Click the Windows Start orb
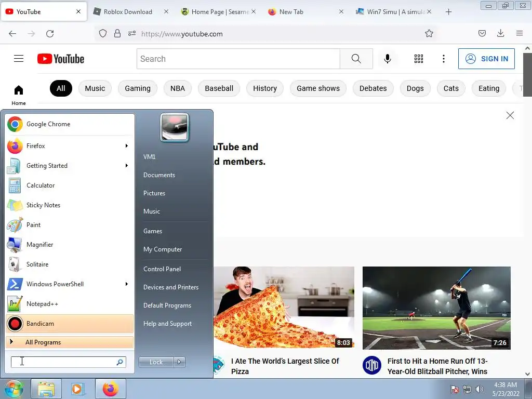Viewport: 532px width, 399px height. click(x=14, y=389)
